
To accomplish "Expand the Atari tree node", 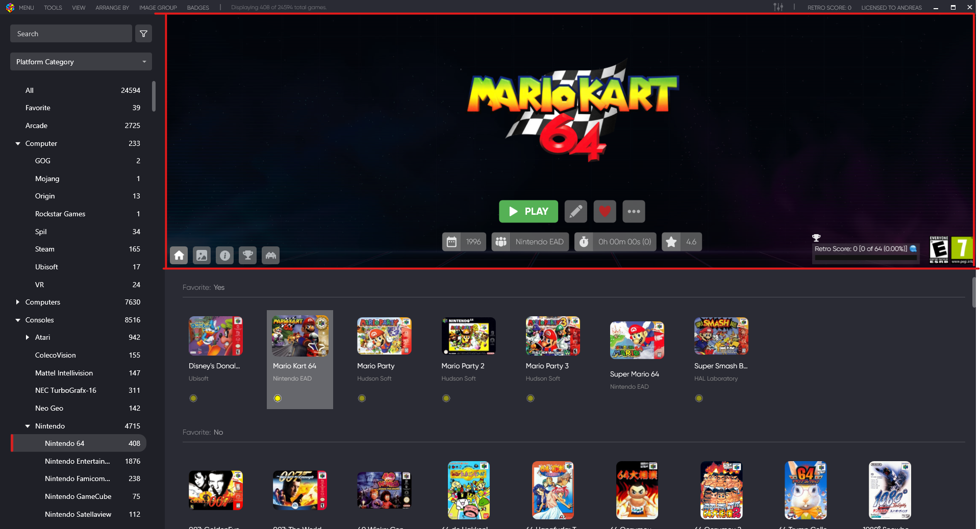I will point(28,337).
